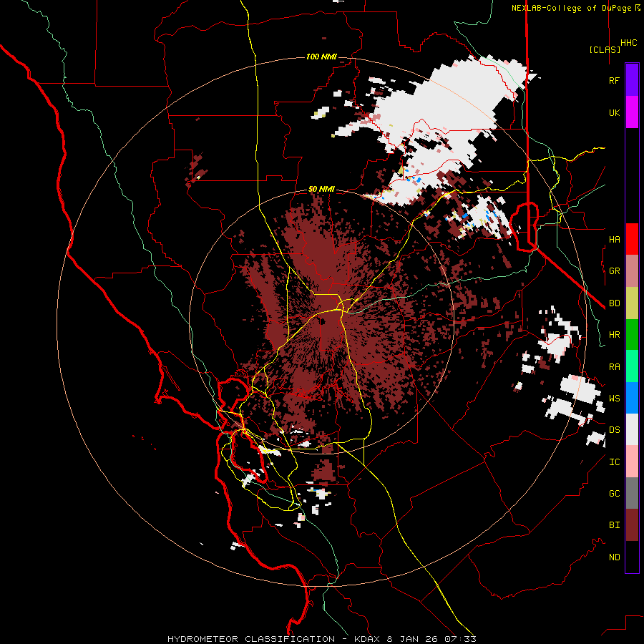Click the HYDROMETEOR CLASSIFICATION title text

[x=251, y=639]
